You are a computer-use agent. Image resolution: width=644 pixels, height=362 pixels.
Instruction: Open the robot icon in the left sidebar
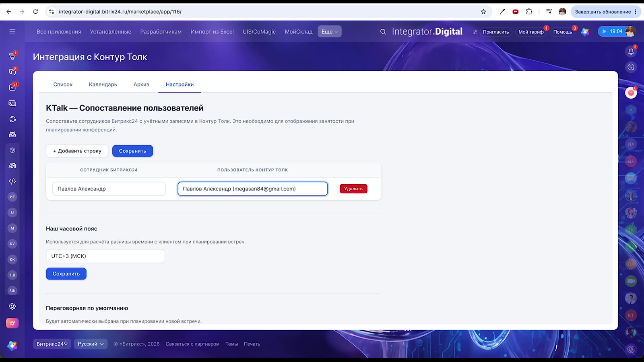tap(12, 134)
